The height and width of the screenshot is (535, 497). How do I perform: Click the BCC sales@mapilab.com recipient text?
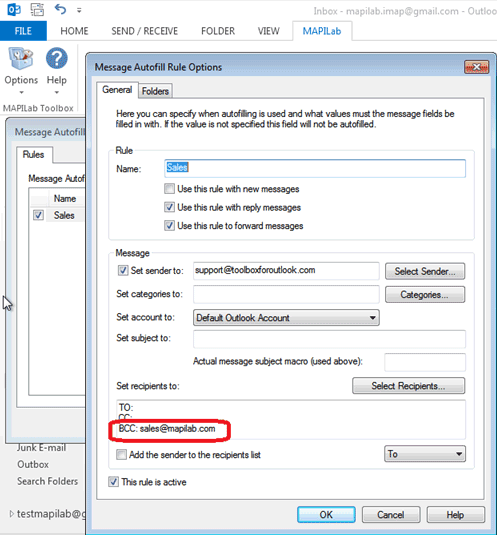[167, 429]
